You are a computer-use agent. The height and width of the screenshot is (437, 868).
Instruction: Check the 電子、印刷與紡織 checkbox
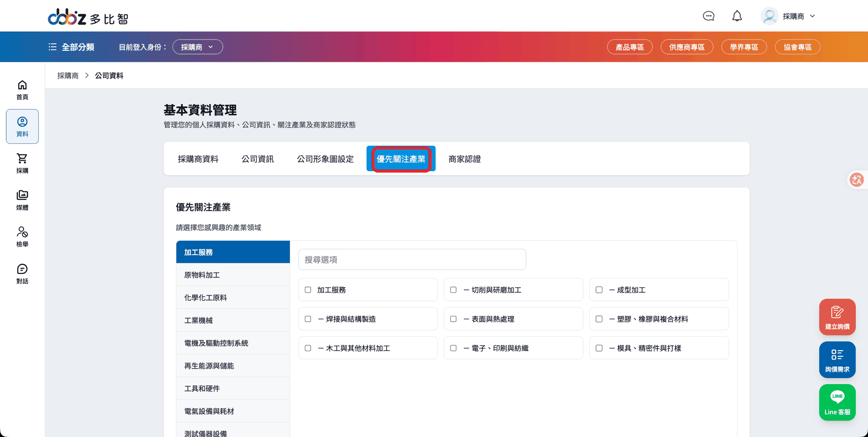pos(453,348)
